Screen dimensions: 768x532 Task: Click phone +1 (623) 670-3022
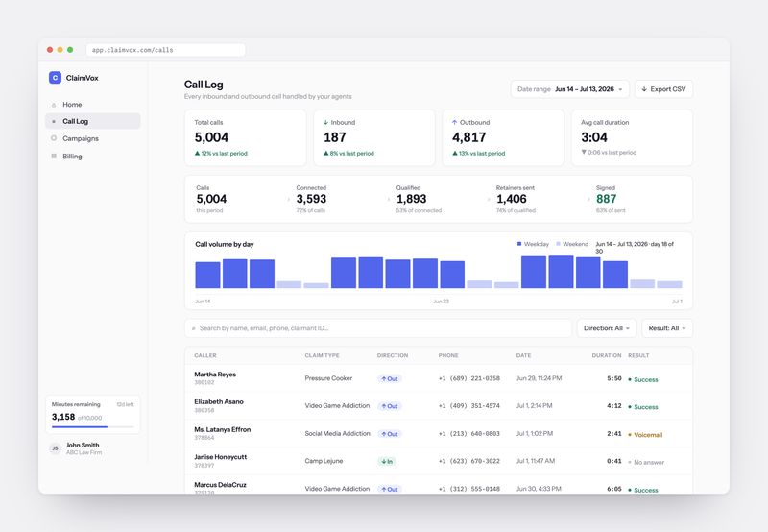(x=469, y=462)
